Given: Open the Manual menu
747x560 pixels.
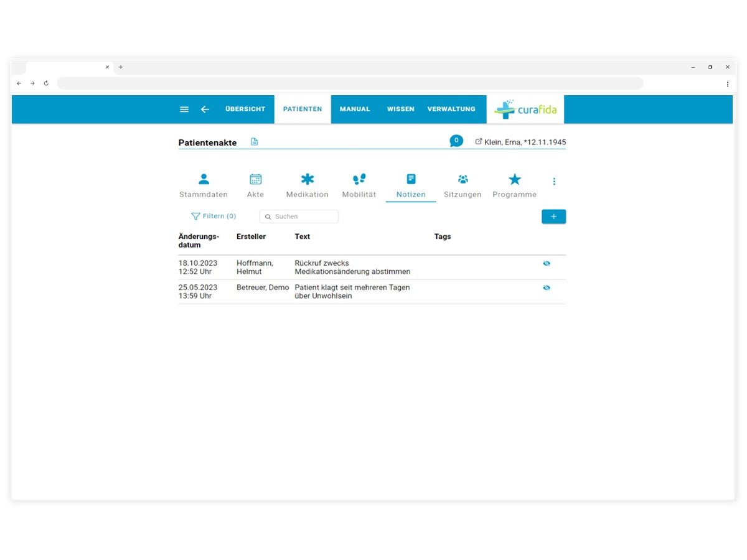Looking at the screenshot, I should pos(355,109).
